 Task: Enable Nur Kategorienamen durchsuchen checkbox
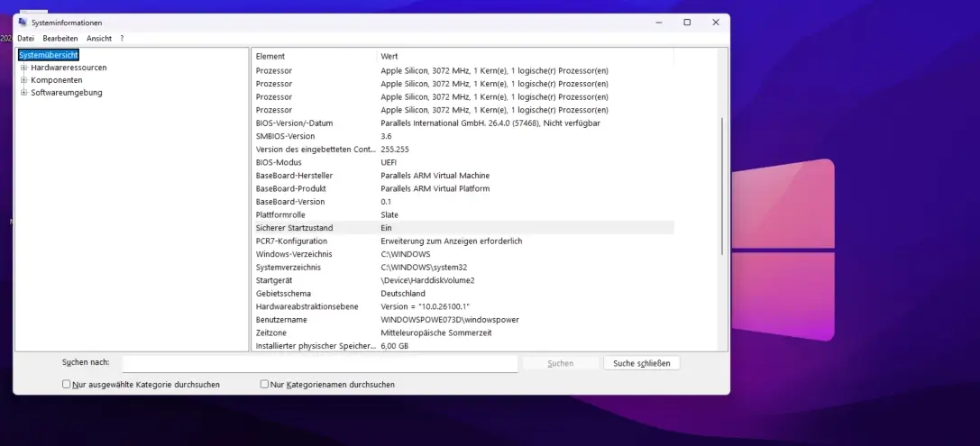265,384
